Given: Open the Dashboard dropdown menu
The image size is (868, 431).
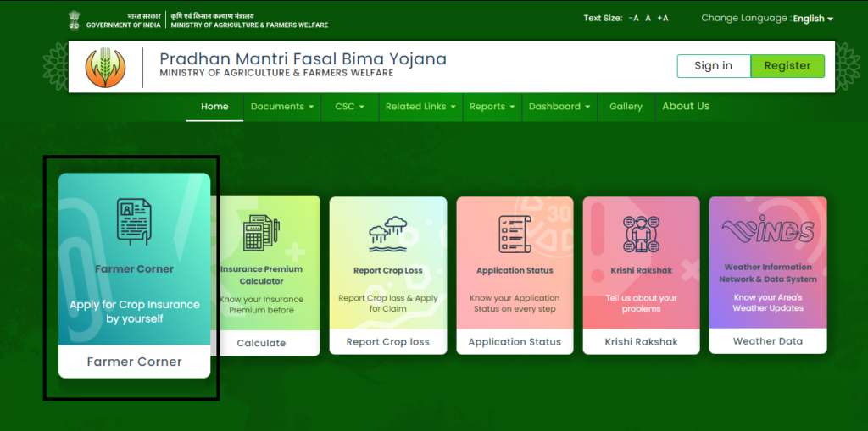Looking at the screenshot, I should [x=559, y=106].
